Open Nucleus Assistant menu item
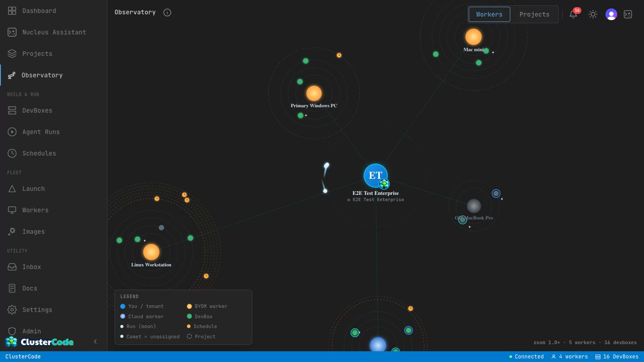Screen dimensions: 644x362 [x=54, y=32]
